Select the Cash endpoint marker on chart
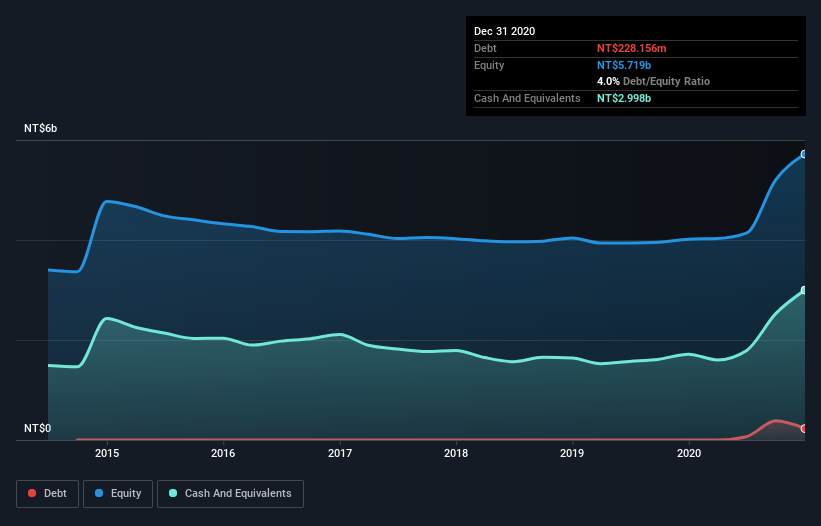 point(804,290)
